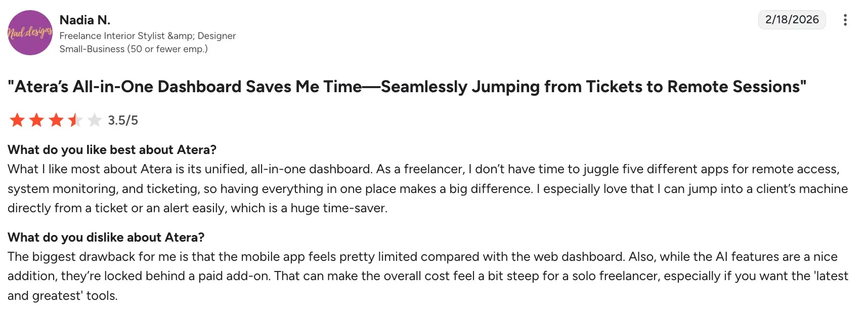Click the line starting "addition, they're locked behind"

click(x=427, y=276)
